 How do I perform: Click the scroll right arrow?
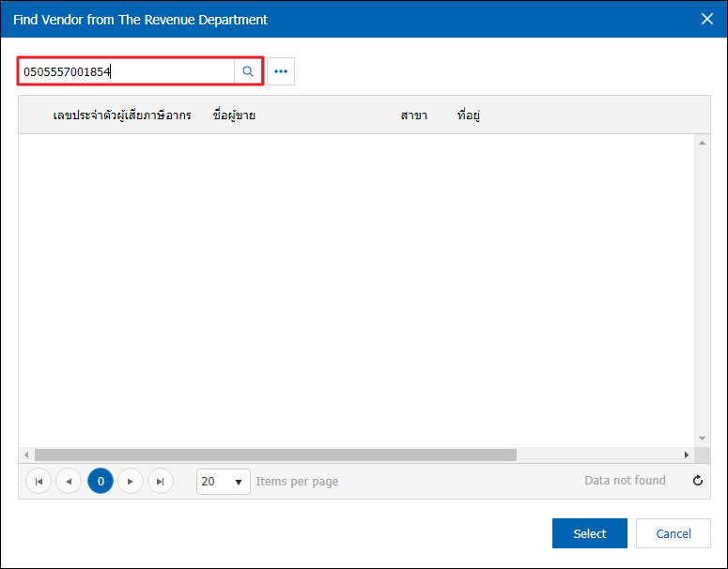[687, 454]
